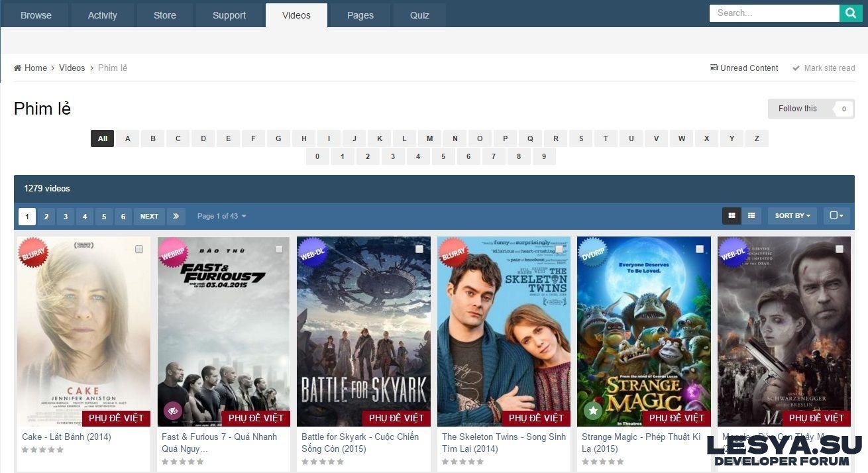Jump to last page with double-arrow icon
868x473 pixels.
[x=176, y=216]
